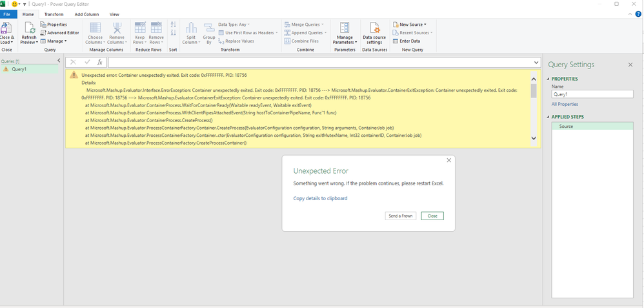Click Use First Row as Headers

pyautogui.click(x=248, y=33)
